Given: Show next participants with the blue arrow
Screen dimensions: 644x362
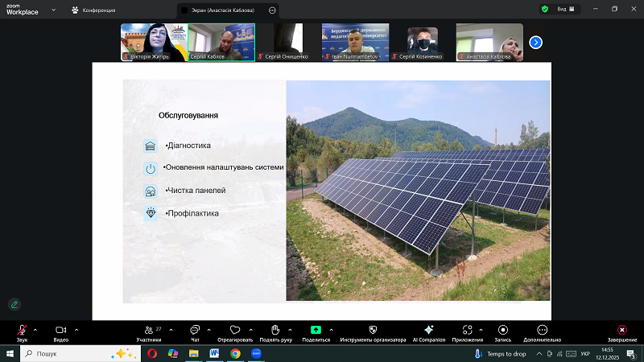Looking at the screenshot, I should 535,42.
